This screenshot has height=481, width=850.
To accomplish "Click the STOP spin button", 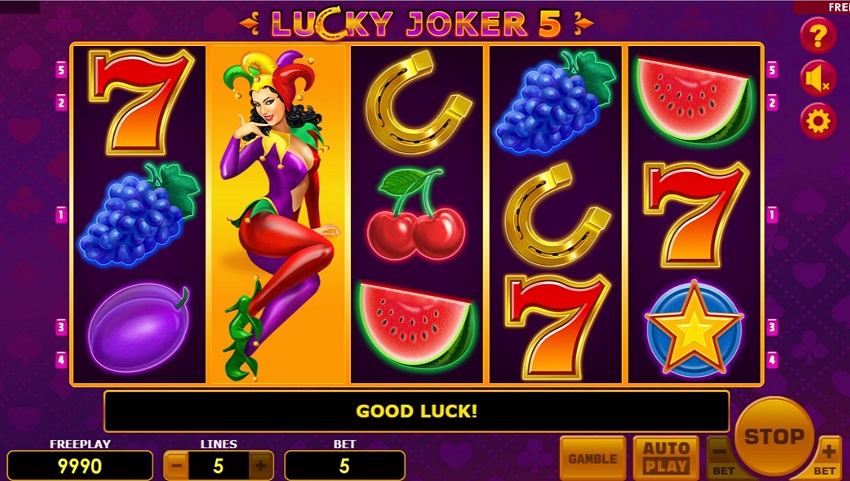I will click(774, 437).
